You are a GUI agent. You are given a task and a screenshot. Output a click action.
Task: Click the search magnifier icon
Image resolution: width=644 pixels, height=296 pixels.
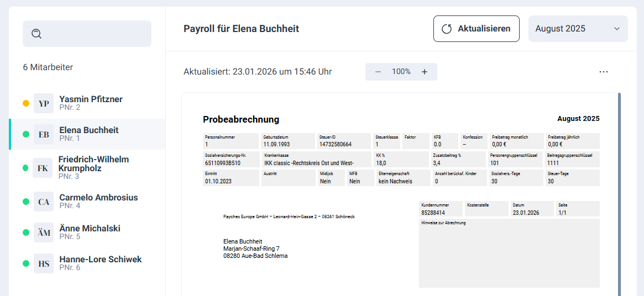point(36,34)
